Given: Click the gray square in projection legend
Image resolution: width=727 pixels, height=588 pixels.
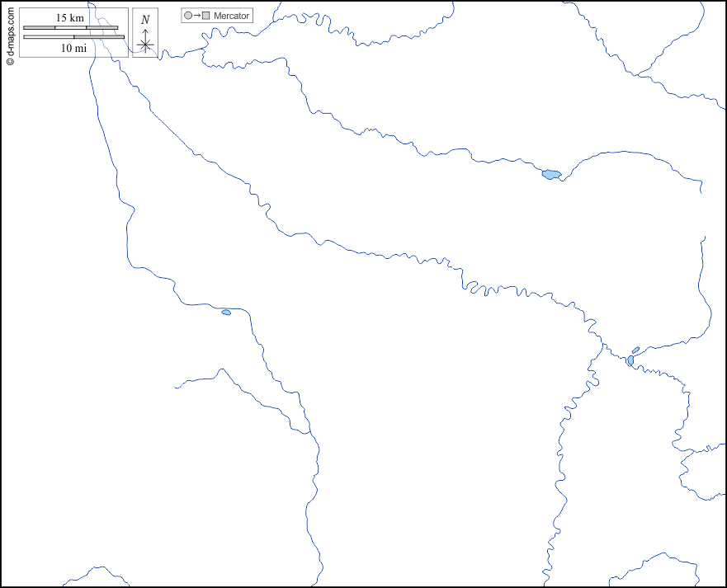Looking at the screenshot, I should coord(206,16).
